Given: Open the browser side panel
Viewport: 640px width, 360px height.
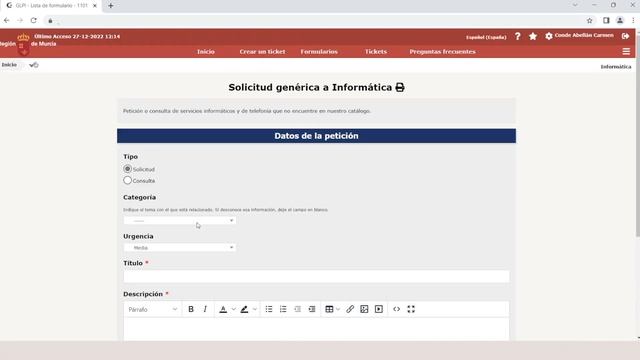Looking at the screenshot, I should [x=606, y=20].
